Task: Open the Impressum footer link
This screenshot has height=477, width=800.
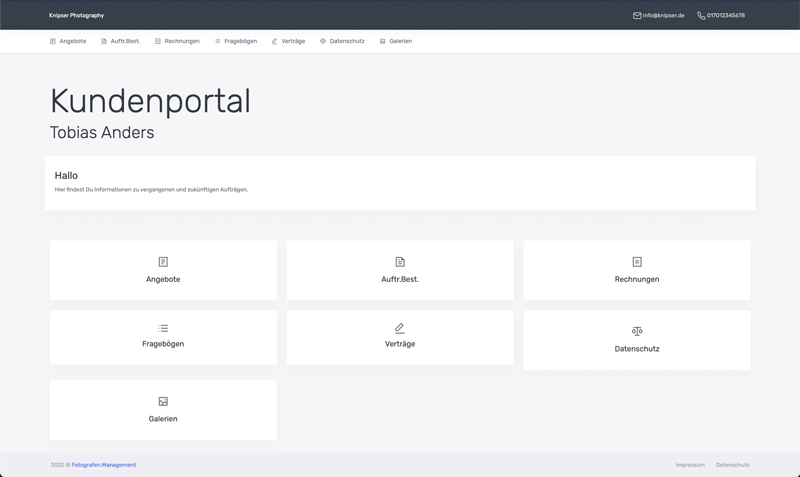Action: (690, 465)
